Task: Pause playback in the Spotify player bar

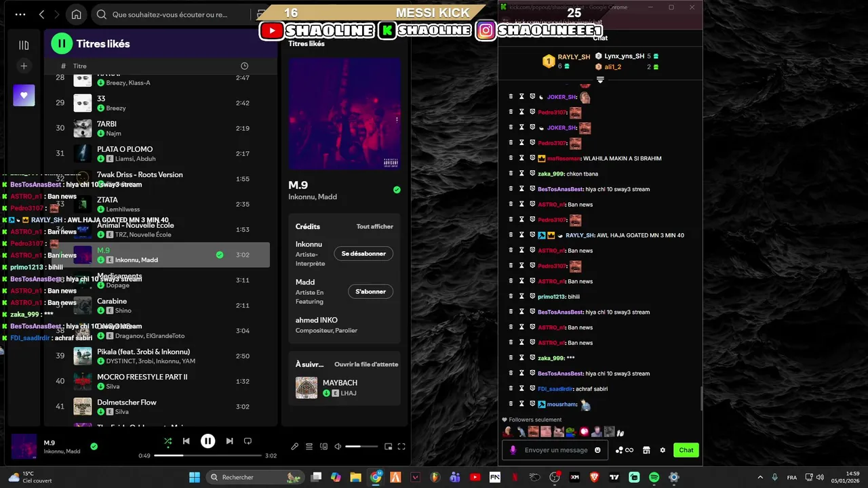Action: (208, 441)
